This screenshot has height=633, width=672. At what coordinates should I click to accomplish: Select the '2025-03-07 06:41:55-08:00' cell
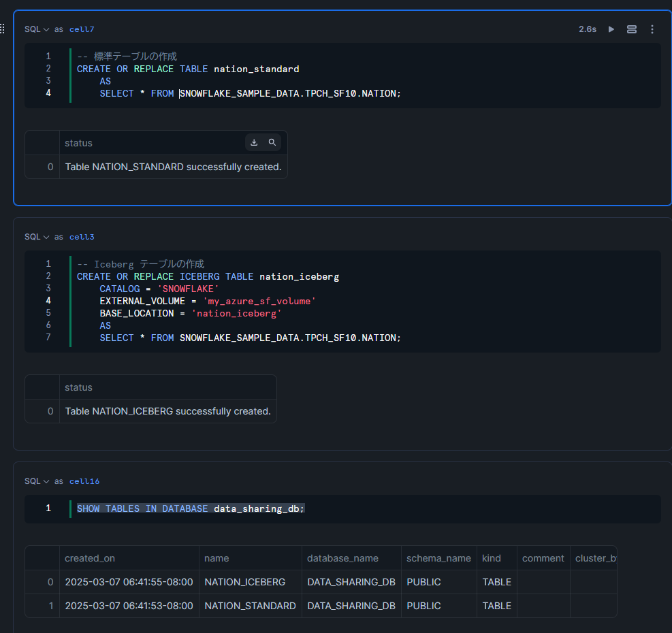(x=129, y=582)
